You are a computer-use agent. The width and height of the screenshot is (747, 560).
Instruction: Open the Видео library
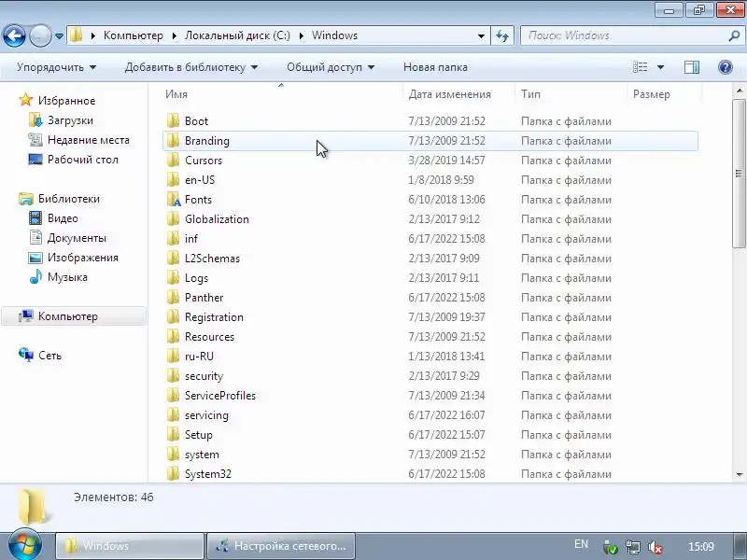[63, 218]
